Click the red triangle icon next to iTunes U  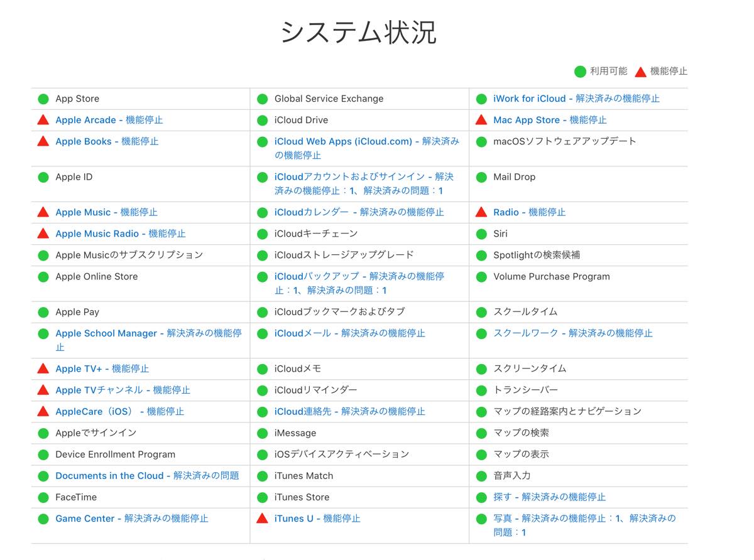coord(262,518)
